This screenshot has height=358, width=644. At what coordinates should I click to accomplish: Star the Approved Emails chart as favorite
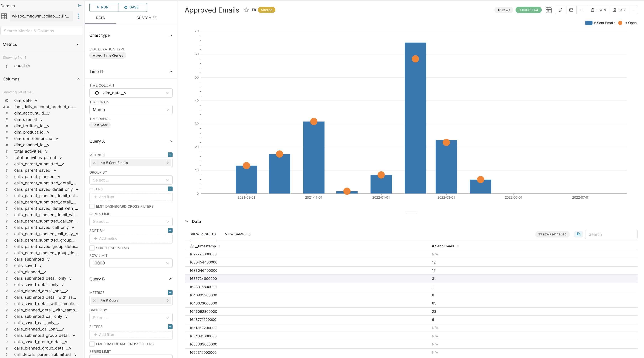tap(246, 10)
